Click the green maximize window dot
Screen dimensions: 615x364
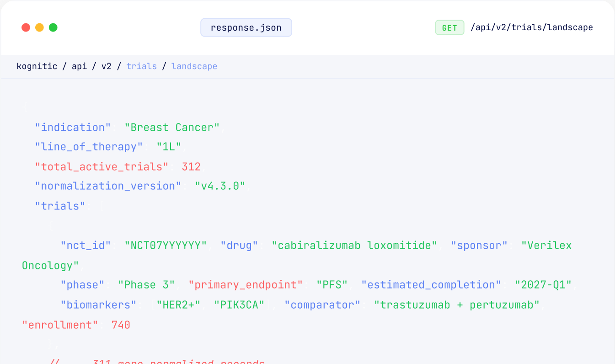click(53, 27)
